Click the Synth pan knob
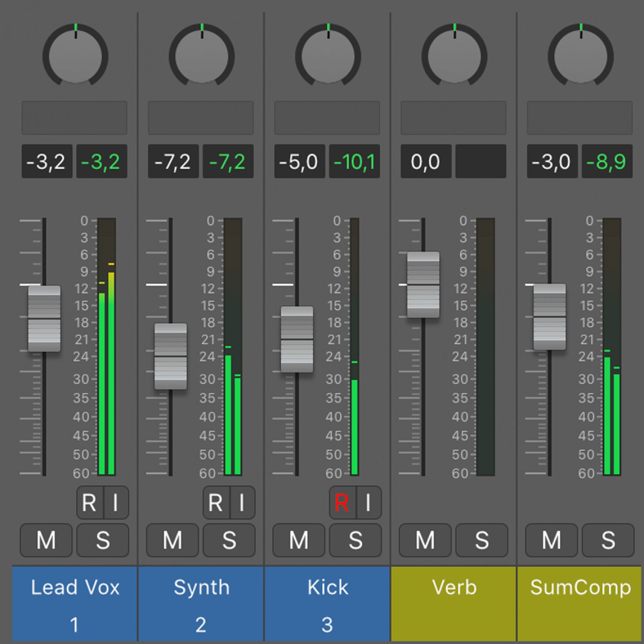Screen dimensions: 644x644 point(201,56)
